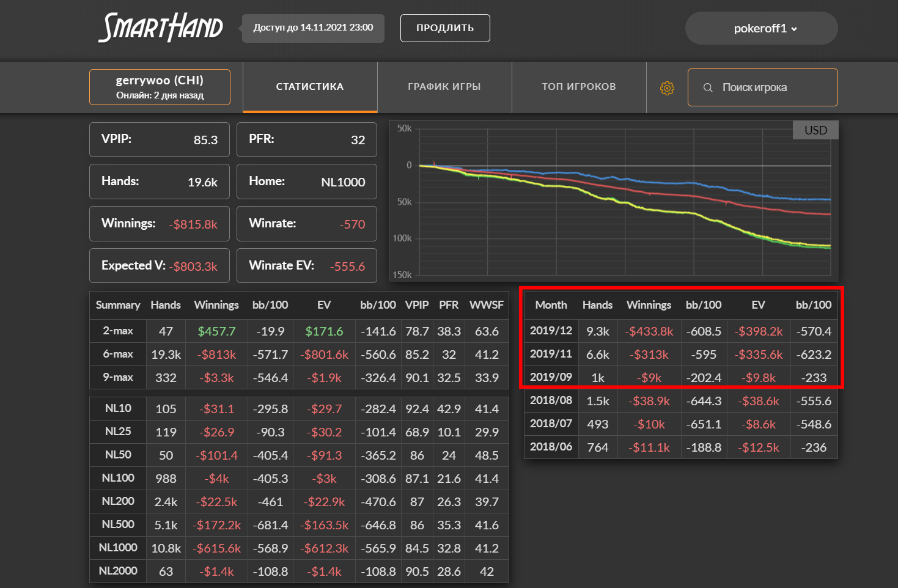Click the SmartHand logo

[161, 28]
